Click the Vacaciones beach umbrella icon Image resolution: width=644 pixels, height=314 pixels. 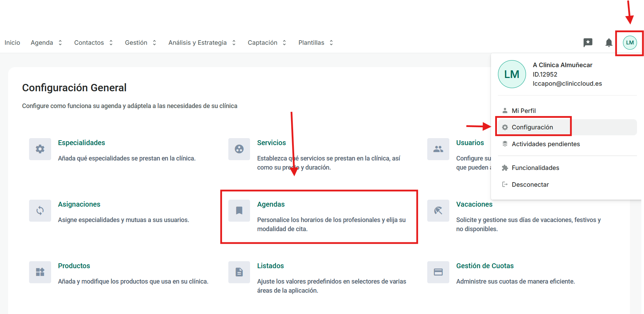[438, 210]
